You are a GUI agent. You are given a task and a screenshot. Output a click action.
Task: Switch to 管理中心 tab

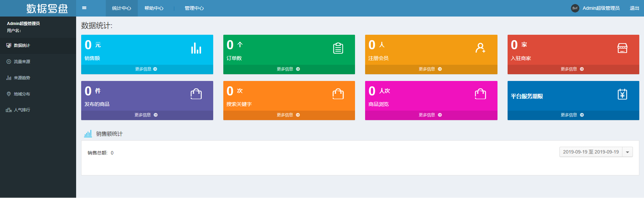(x=194, y=8)
